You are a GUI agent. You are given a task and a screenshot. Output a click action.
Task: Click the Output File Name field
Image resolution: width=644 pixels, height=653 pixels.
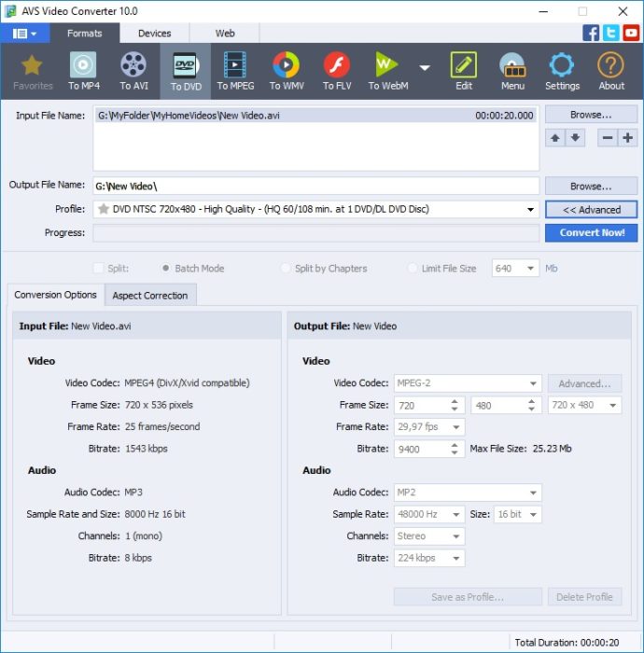click(315, 187)
